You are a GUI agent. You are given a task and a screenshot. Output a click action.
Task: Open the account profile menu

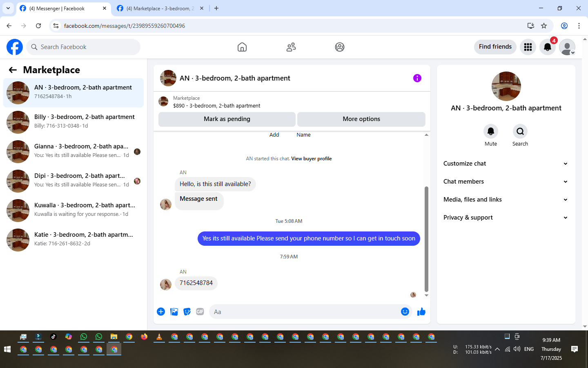click(x=567, y=47)
